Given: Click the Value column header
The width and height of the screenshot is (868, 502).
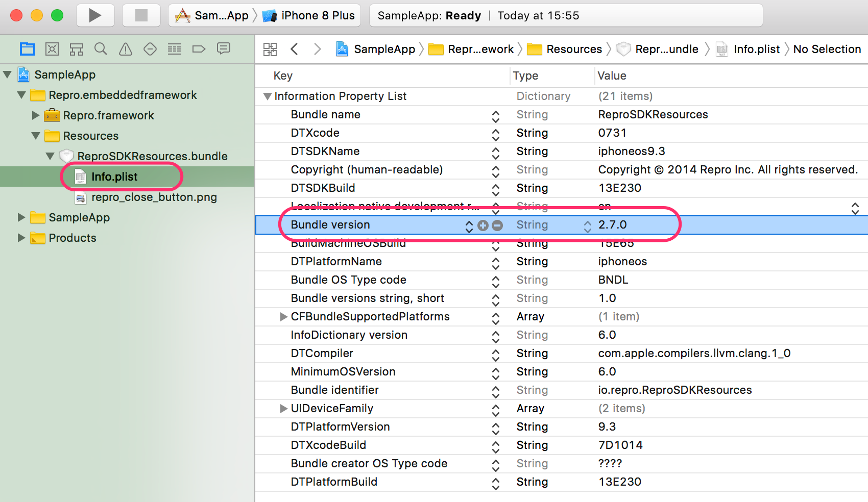Looking at the screenshot, I should coord(612,76).
